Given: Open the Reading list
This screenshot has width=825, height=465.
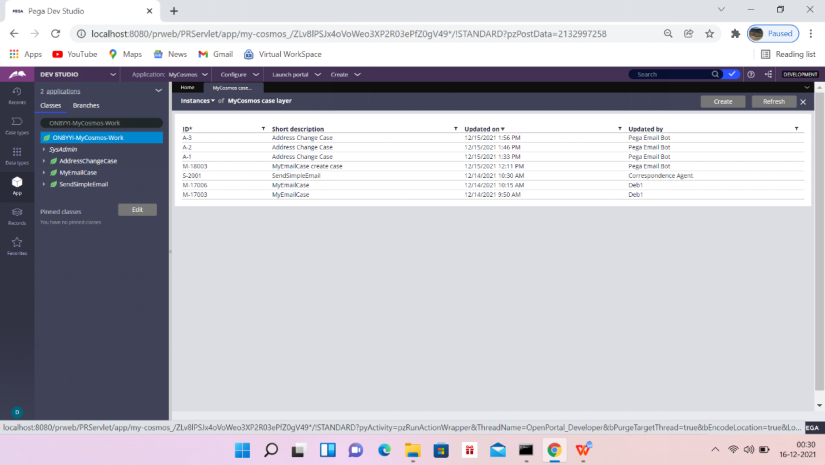Looking at the screenshot, I should (788, 54).
